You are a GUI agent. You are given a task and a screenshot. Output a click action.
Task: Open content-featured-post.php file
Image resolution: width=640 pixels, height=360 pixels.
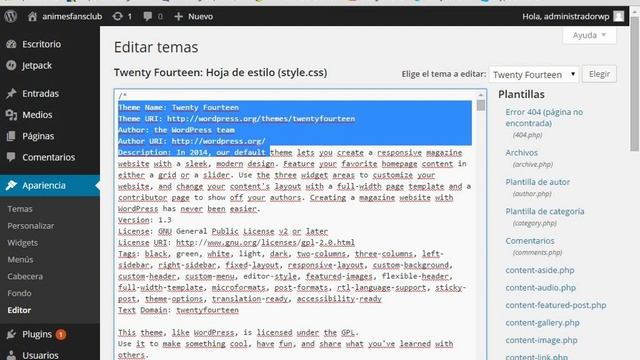[556, 305]
